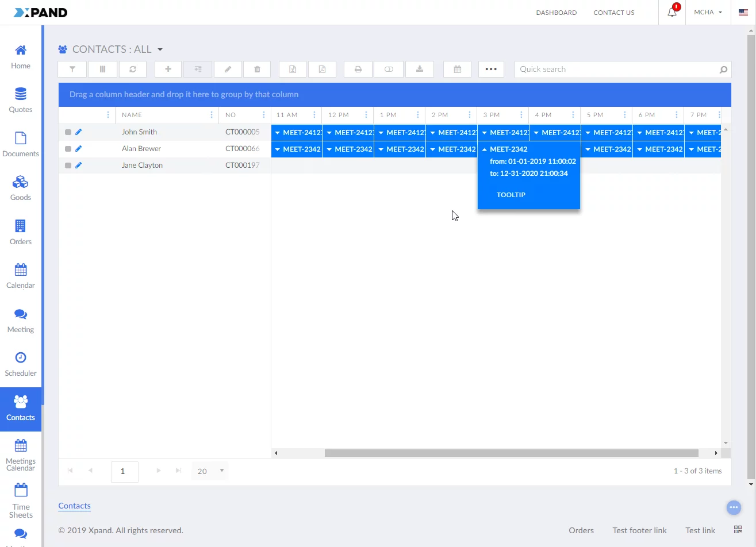Click the refresh icon in toolbar

[x=133, y=70]
